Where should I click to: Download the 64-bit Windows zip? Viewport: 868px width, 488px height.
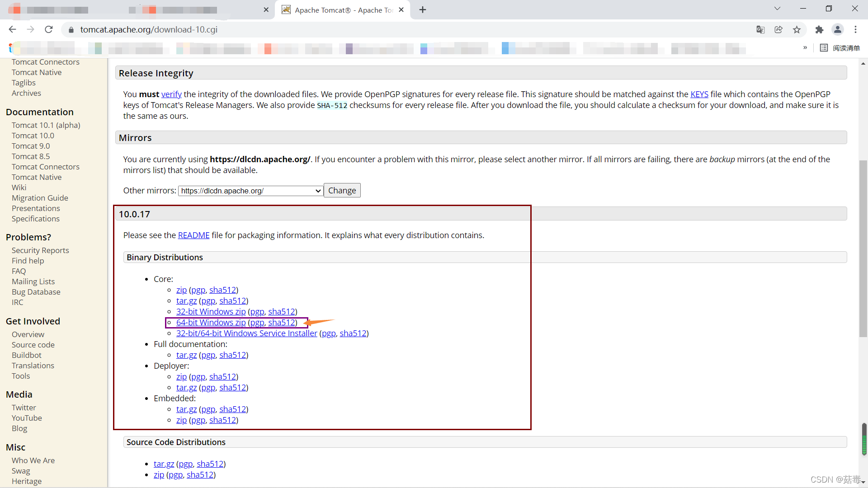(x=211, y=323)
